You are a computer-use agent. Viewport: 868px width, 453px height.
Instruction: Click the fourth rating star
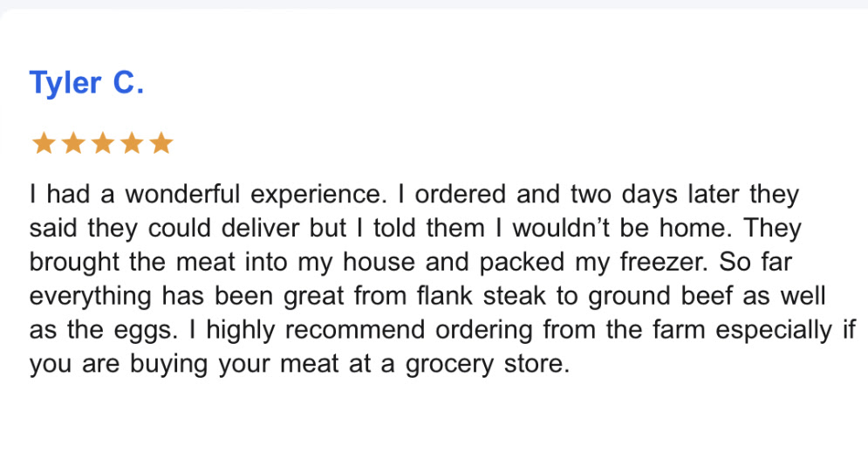click(x=133, y=143)
